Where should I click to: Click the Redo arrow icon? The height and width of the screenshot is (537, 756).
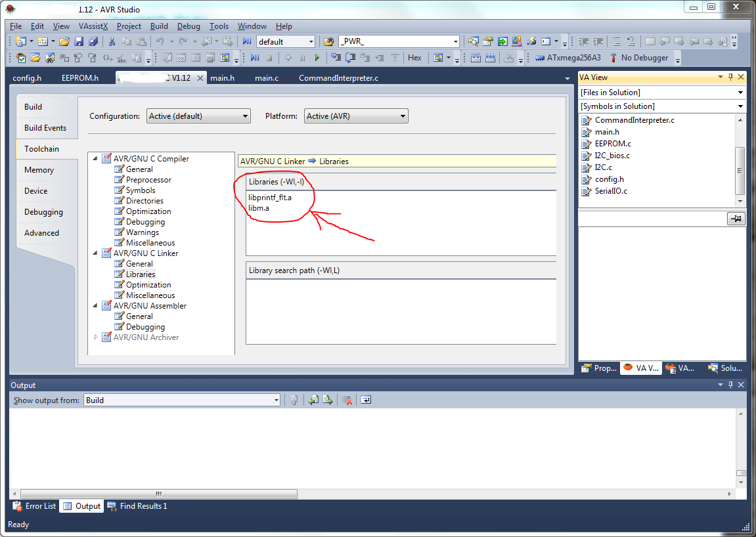point(183,41)
